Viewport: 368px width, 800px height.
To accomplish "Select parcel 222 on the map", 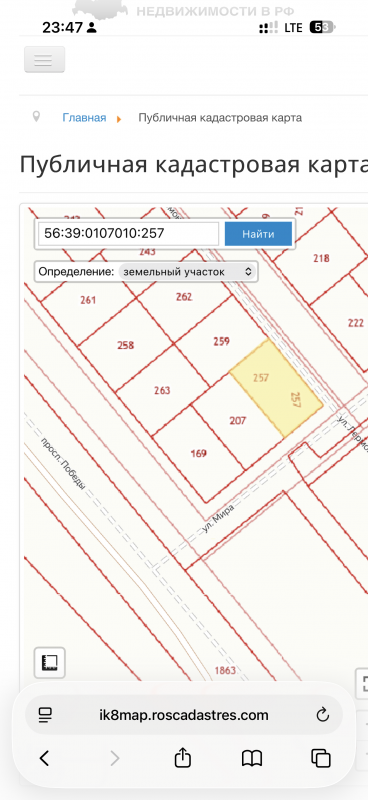I will (x=355, y=322).
